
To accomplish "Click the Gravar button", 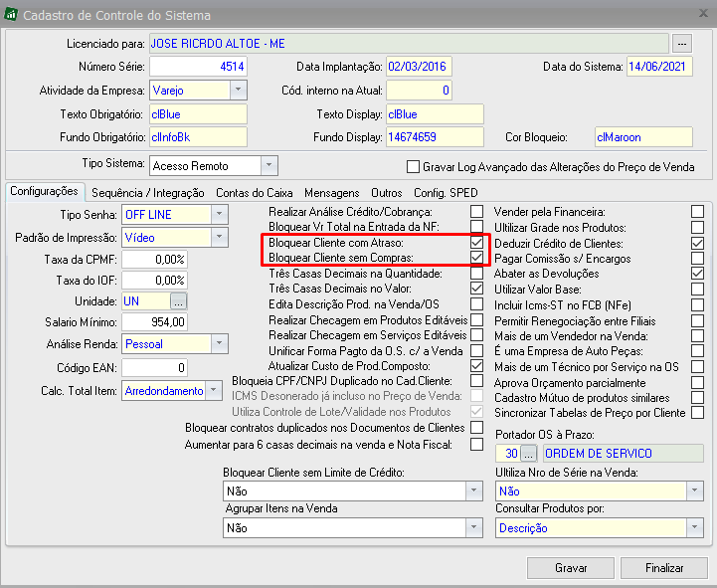I will pyautogui.click(x=571, y=568).
